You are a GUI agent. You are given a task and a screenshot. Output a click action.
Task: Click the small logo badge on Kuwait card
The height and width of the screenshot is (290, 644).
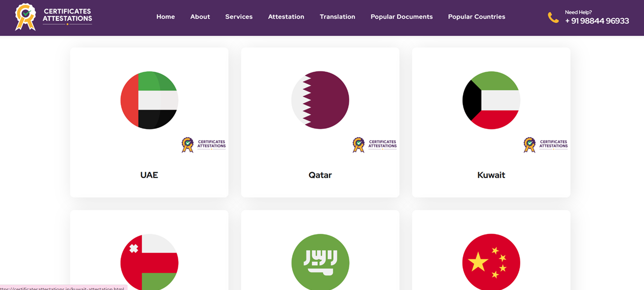pyautogui.click(x=545, y=145)
